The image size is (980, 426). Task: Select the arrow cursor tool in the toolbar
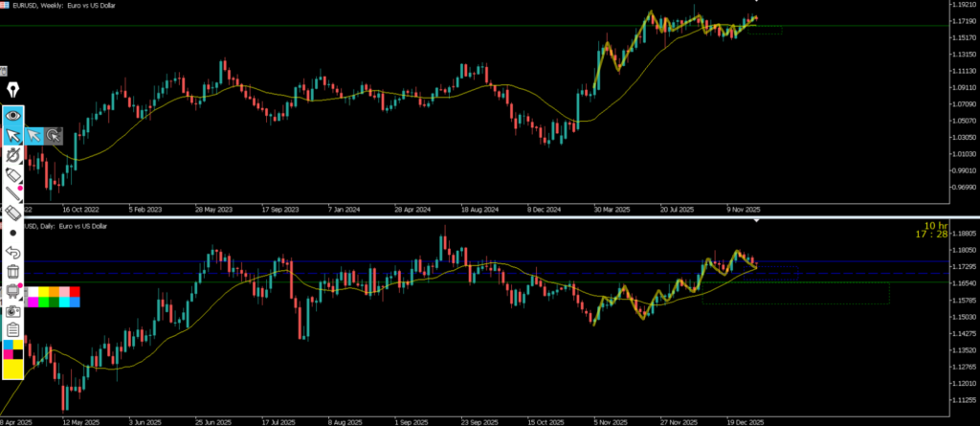click(12, 136)
